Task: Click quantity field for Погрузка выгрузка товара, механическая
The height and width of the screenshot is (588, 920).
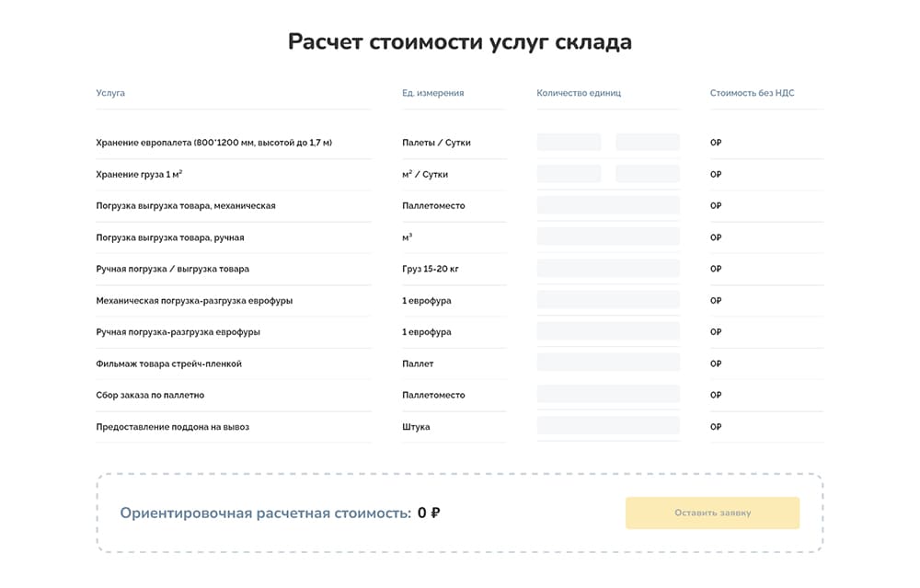Action: (608, 205)
